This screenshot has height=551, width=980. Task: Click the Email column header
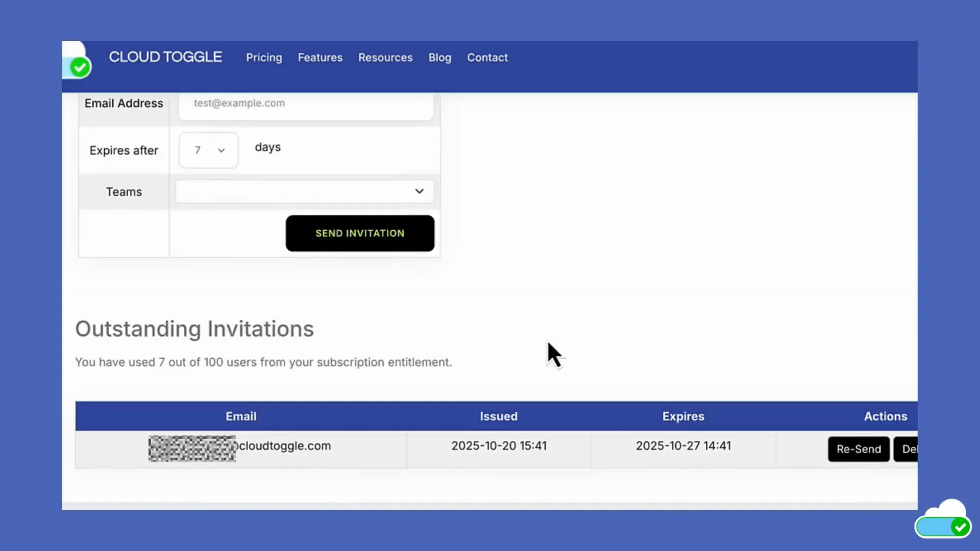(241, 416)
